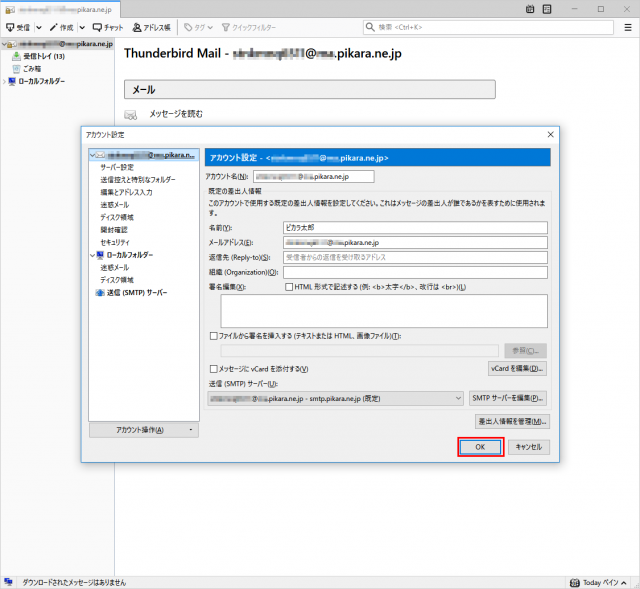Select ごみ箱 (Trash) folder in the sidebar
640x589 pixels.
[32, 68]
